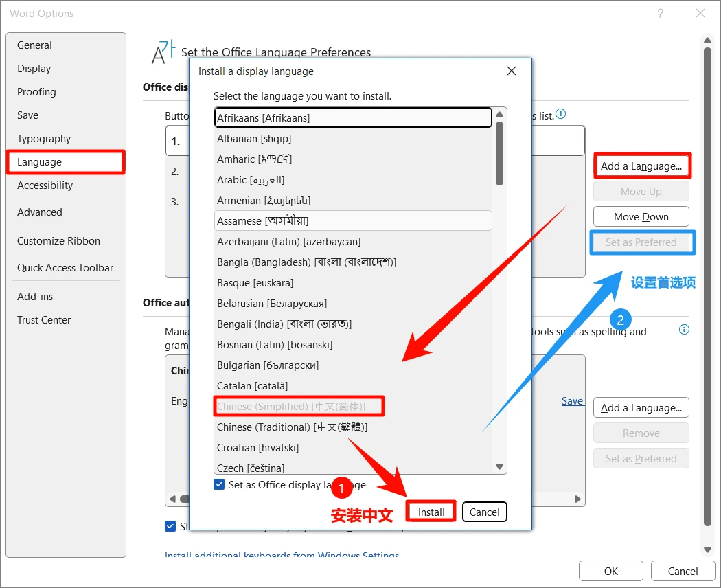Image resolution: width=721 pixels, height=588 pixels.
Task: Select Chinese (Simplified) in the list
Action: pyautogui.click(x=353, y=407)
